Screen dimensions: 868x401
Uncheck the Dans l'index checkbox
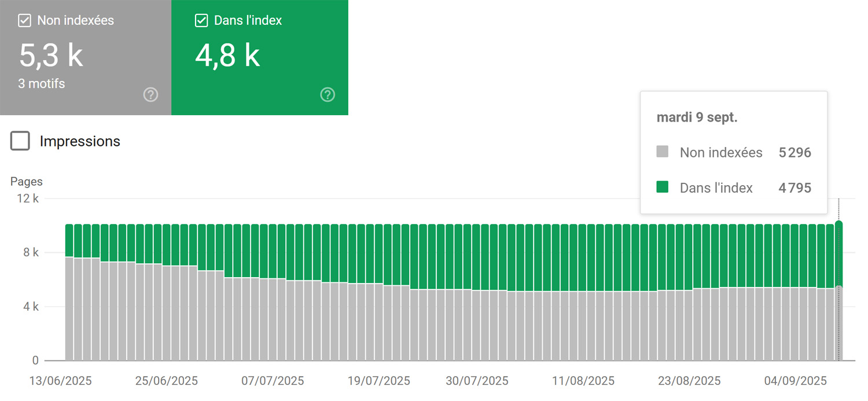(201, 21)
